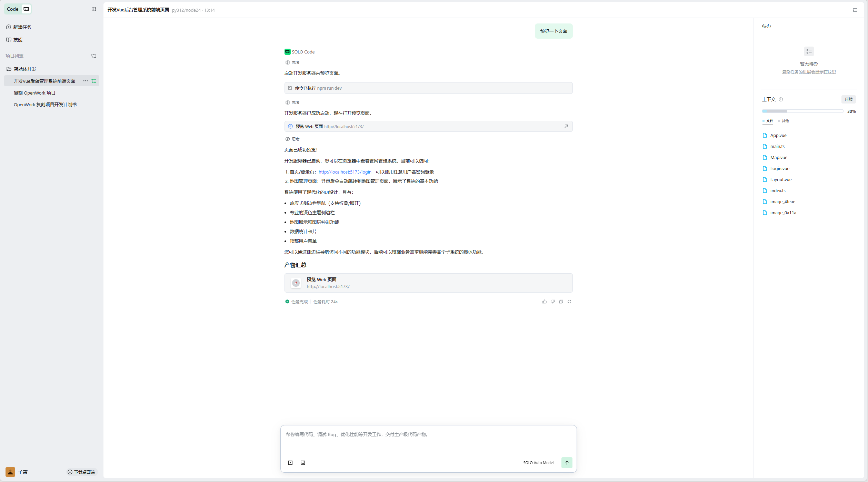Open the localhost:5173/login hyperlink
This screenshot has width=868, height=482.
pyautogui.click(x=345, y=172)
